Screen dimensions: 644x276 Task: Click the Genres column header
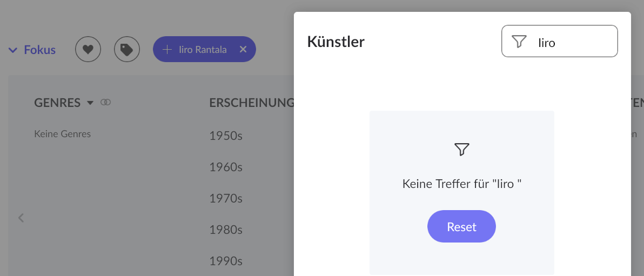pos(57,103)
